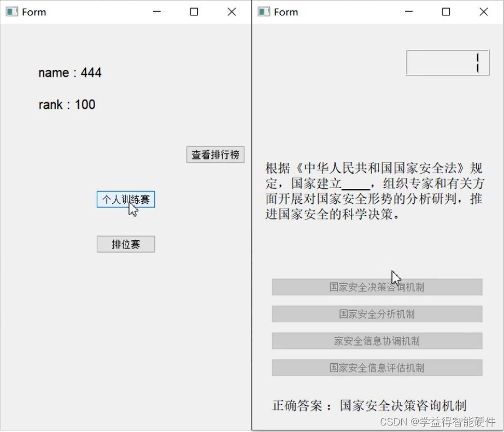Click the left Form window app icon
Screen dimensions: 504x432
point(12,12)
